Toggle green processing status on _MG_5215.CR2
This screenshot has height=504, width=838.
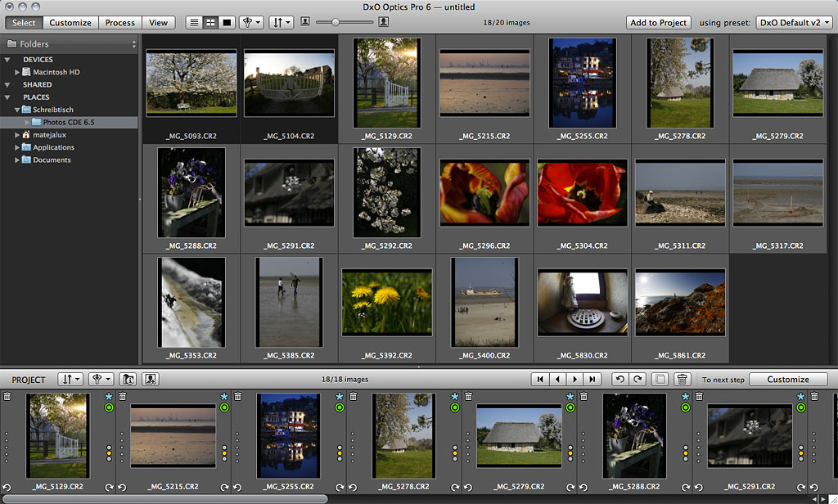225,407
